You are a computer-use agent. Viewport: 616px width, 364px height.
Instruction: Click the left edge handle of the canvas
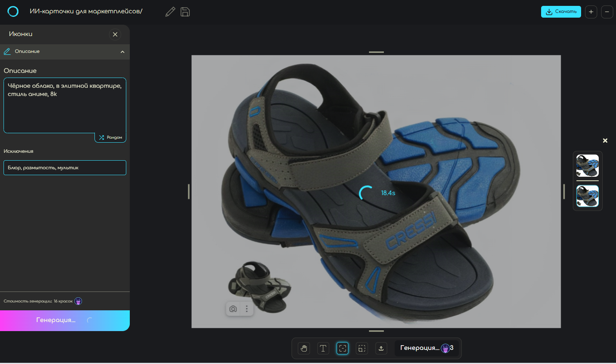tap(189, 192)
